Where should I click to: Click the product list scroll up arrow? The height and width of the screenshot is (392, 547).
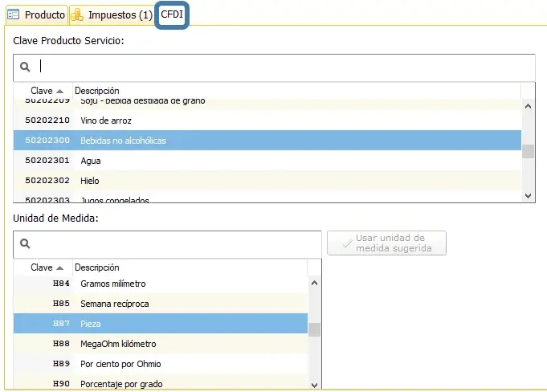(x=529, y=106)
